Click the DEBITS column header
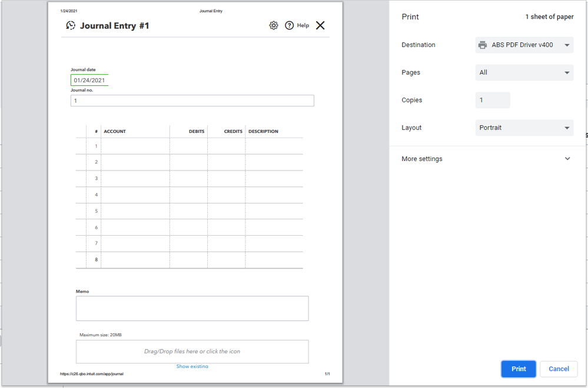588x388 pixels. click(x=197, y=132)
